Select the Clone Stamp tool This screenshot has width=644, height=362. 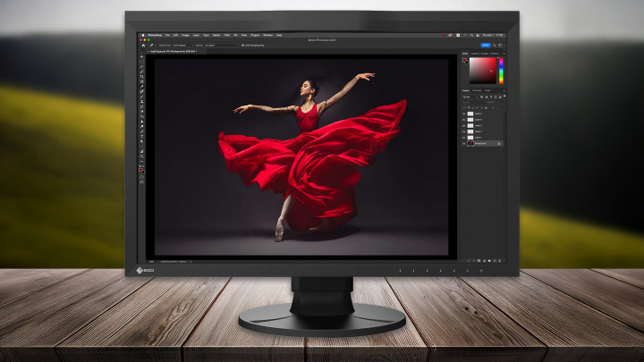tap(142, 101)
